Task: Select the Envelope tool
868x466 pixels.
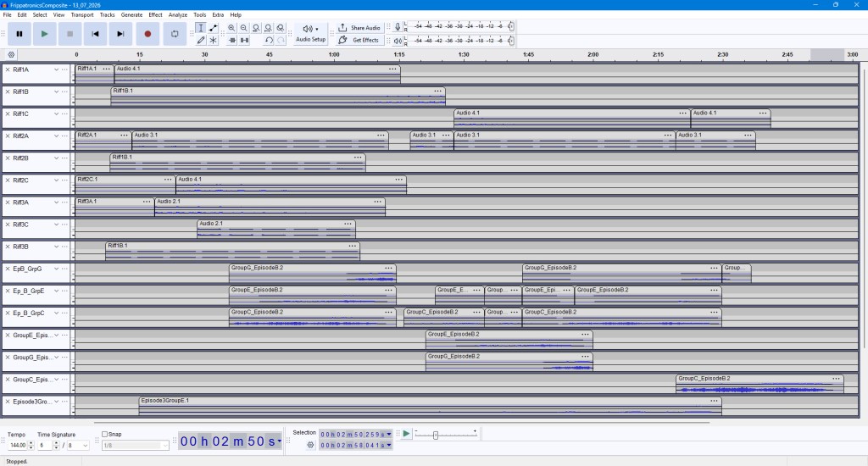Action: point(213,28)
